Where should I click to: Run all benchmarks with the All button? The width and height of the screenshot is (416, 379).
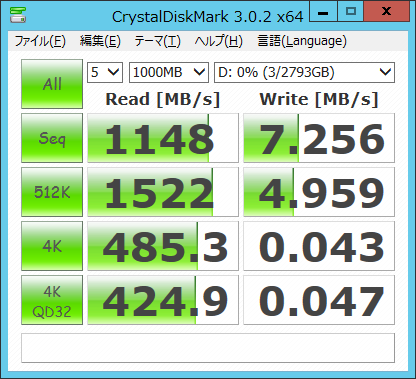coord(52,84)
